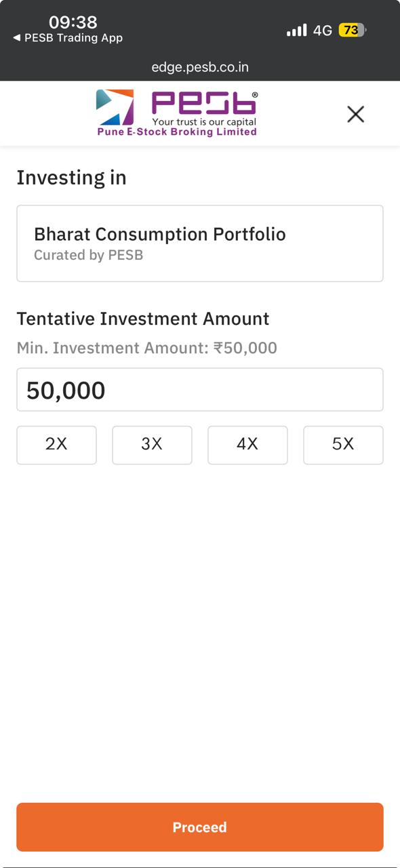
Task: Click the Curated by PESB label
Action: pyautogui.click(x=89, y=256)
